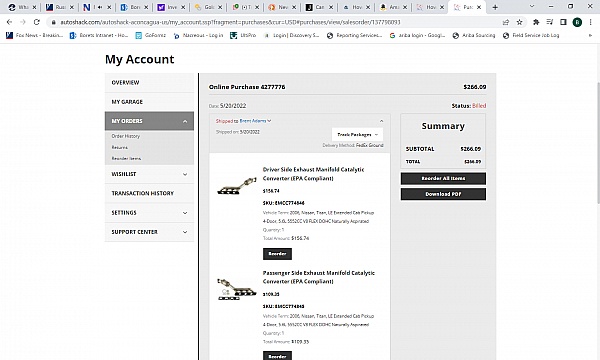Open the tab search dropdown arrow
Viewport: 600px width, 360px height.
(532, 7)
